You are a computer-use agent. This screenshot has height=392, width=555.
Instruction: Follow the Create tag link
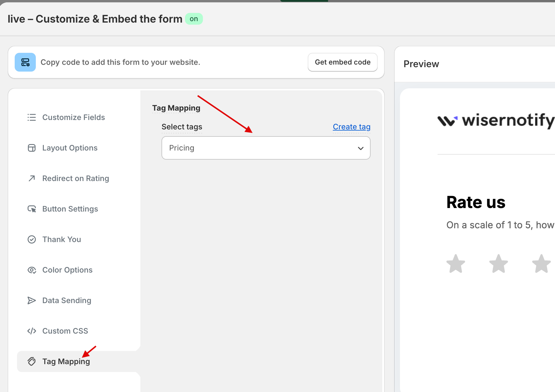point(351,127)
